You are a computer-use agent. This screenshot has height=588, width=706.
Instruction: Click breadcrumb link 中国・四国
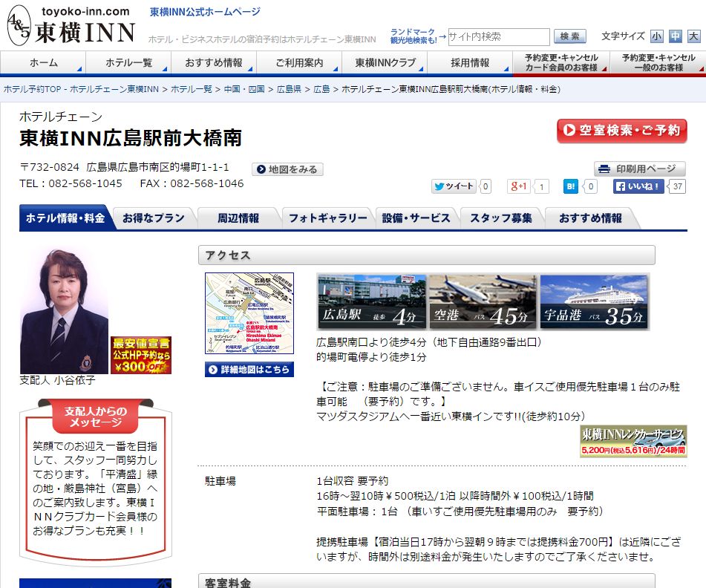click(244, 89)
